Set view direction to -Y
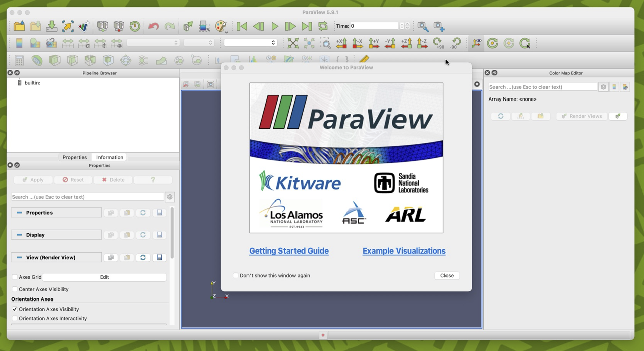The height and width of the screenshot is (351, 644). 390,43
